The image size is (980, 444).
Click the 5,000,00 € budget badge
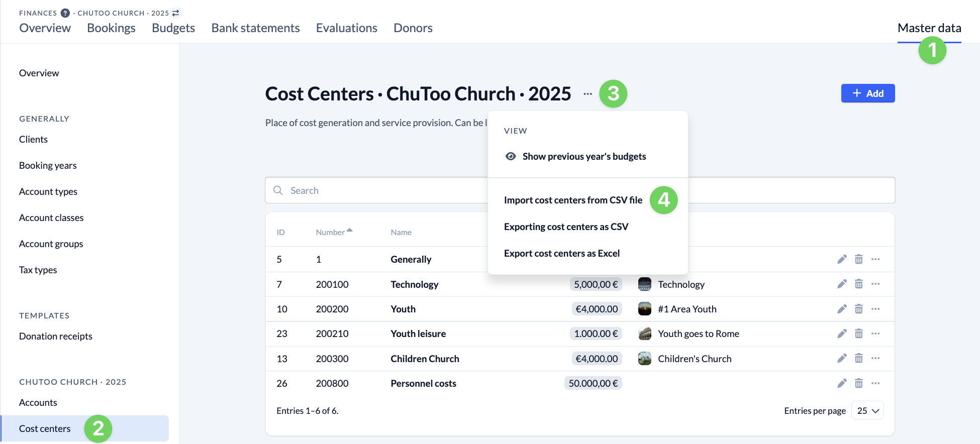click(x=596, y=284)
